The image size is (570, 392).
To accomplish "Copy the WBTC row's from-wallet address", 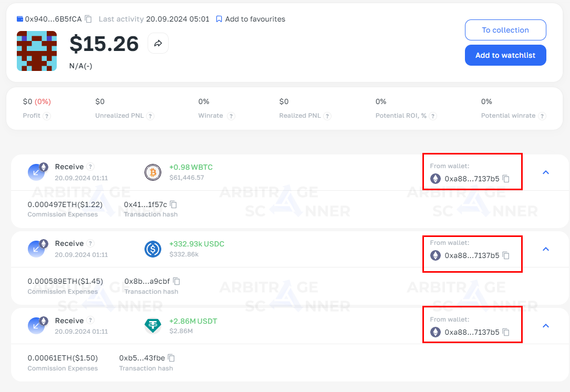I will (506, 179).
